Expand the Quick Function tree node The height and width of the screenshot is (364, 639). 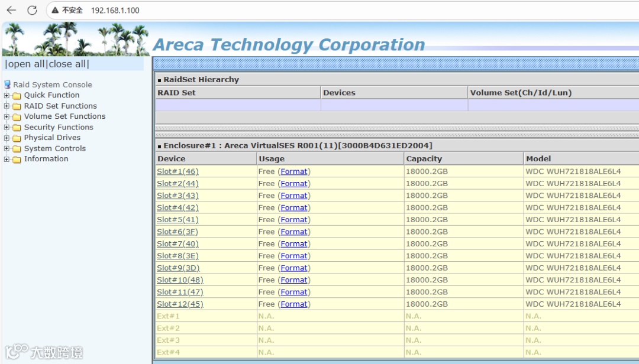7,95
